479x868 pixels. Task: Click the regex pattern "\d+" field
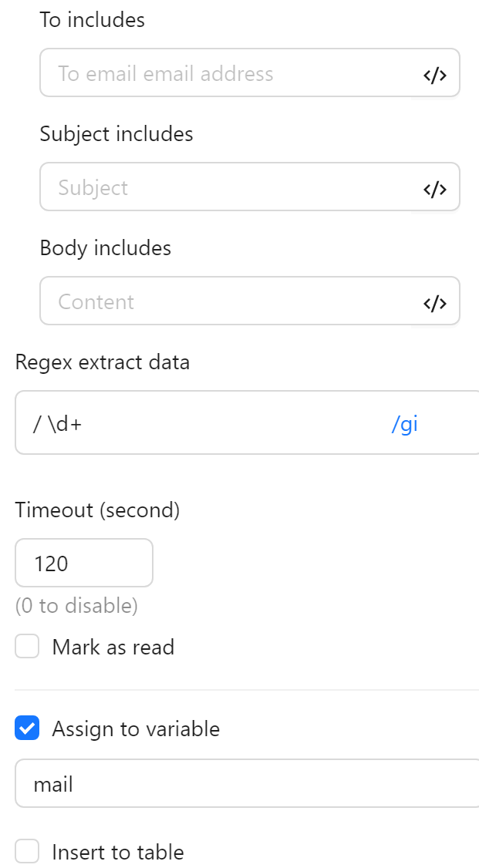(193, 422)
